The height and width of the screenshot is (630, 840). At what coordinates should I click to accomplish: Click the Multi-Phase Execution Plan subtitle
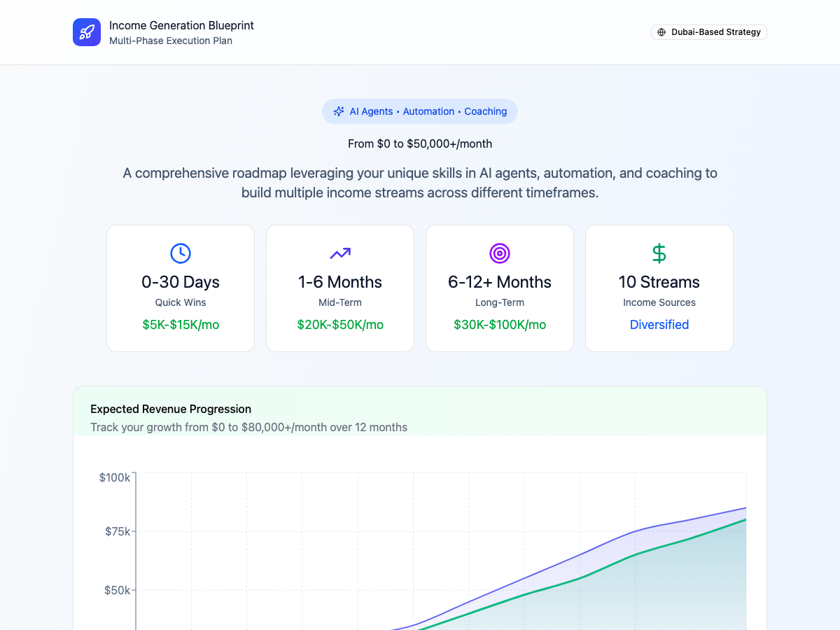(x=171, y=41)
